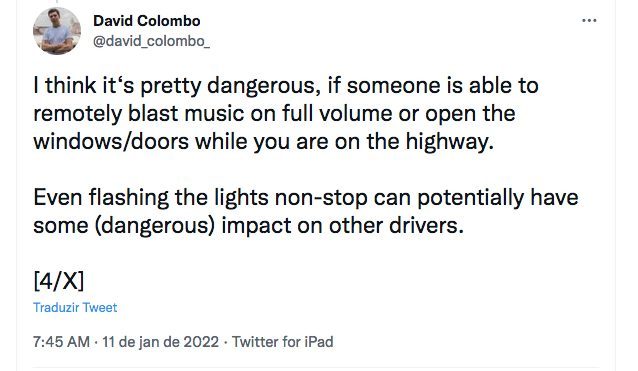The image size is (638, 371).
Task: Open the @david_colombo_ handle link
Action: coord(151,41)
